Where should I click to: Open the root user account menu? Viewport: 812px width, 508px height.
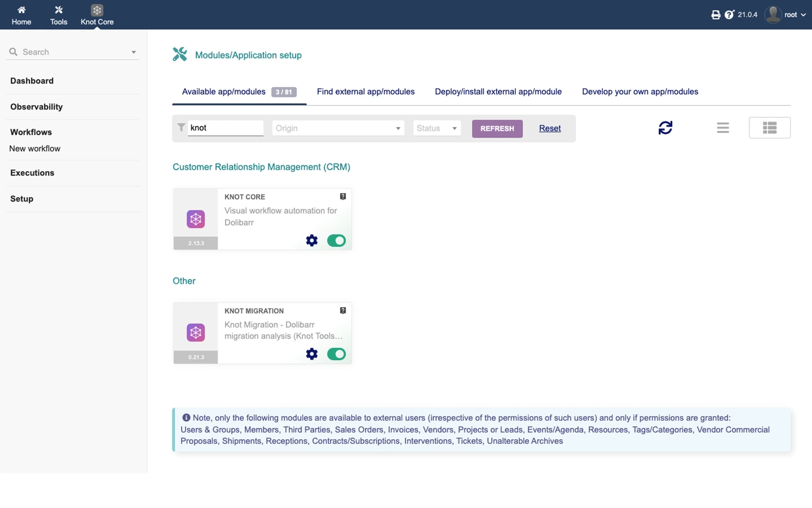click(x=785, y=15)
